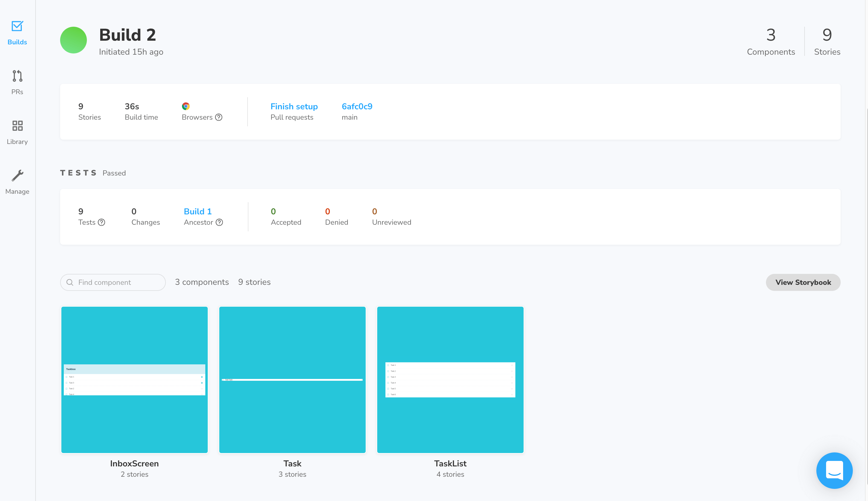
Task: Click the help icon beside Tests
Action: point(101,222)
